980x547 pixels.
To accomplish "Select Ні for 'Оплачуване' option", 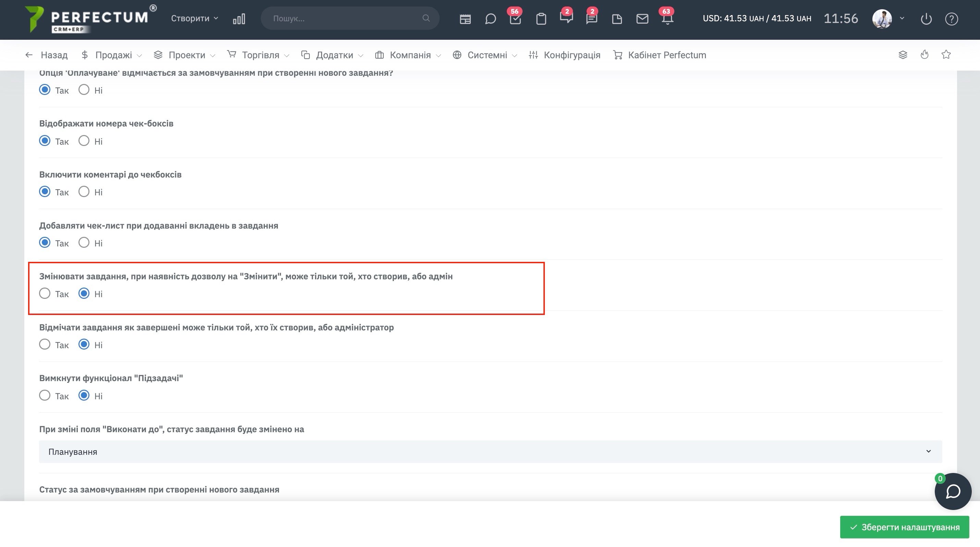I will pos(84,90).
